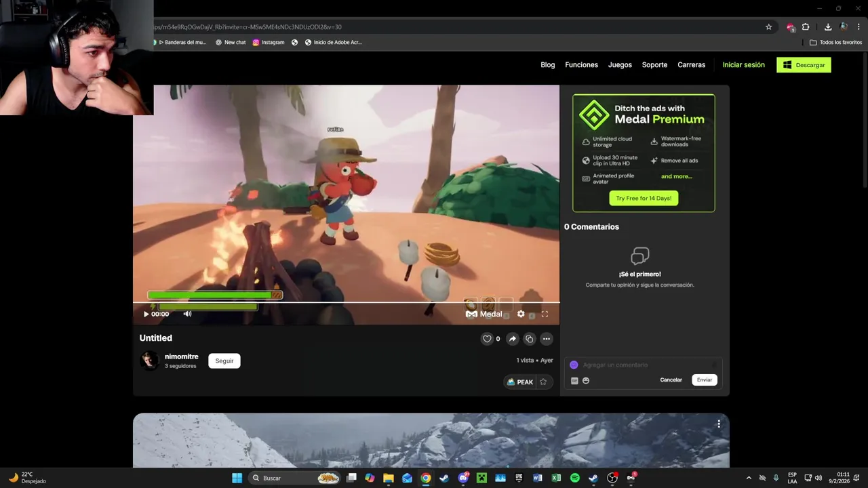Click the Untitled clip title
This screenshot has height=488, width=868.
coord(156,338)
